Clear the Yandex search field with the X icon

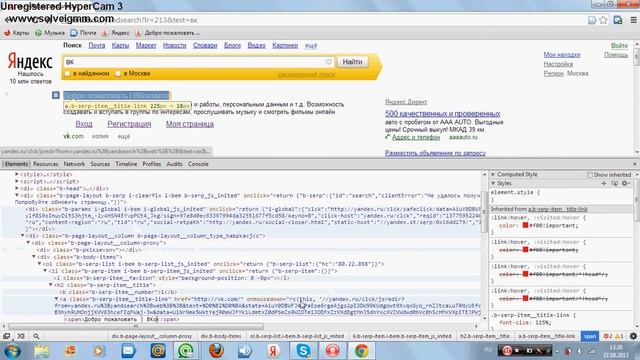(329, 62)
